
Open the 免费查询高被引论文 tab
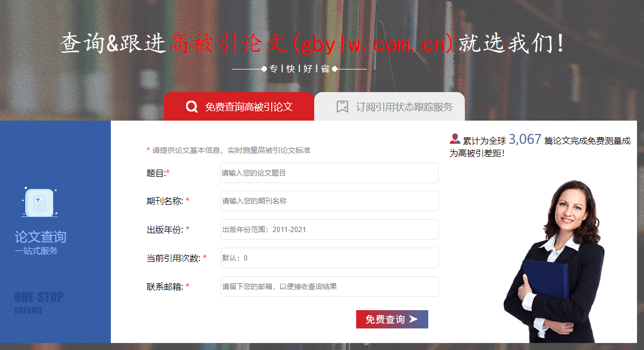tap(239, 107)
